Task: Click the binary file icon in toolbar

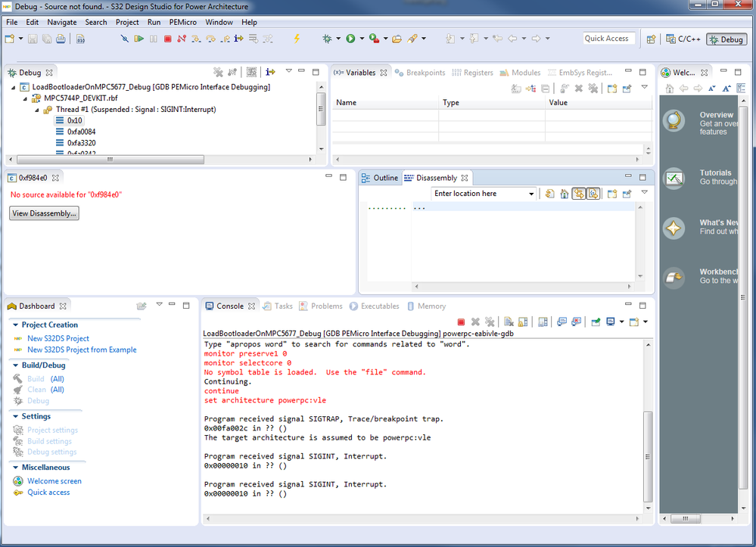Action: coord(80,39)
